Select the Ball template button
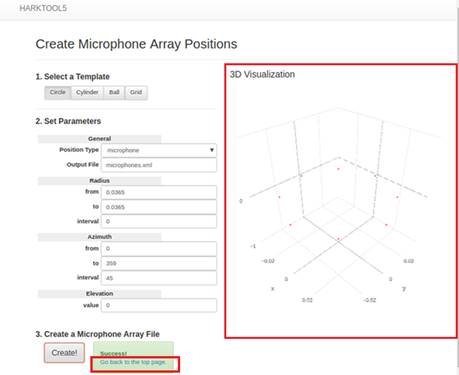The height and width of the screenshot is (375, 459). coord(114,92)
